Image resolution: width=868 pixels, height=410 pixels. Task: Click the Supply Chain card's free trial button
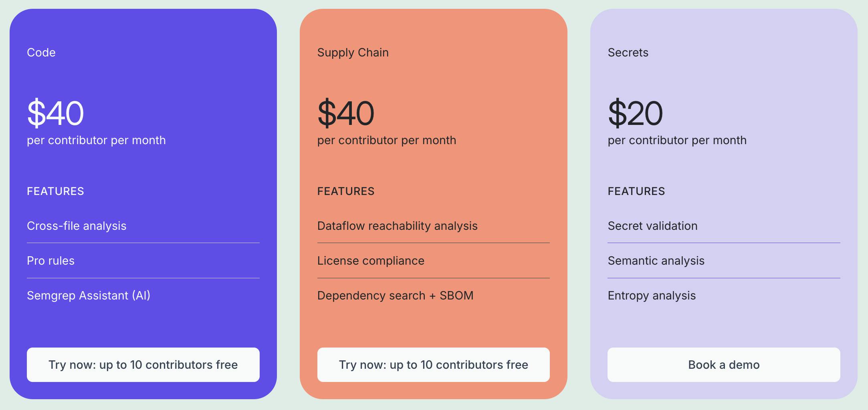pos(433,365)
